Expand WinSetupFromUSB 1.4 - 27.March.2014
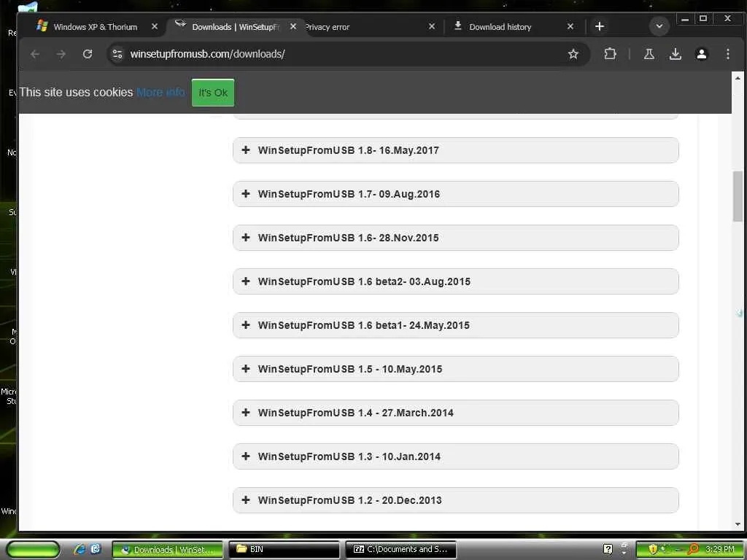Viewport: 747px width, 560px height. [x=455, y=413]
